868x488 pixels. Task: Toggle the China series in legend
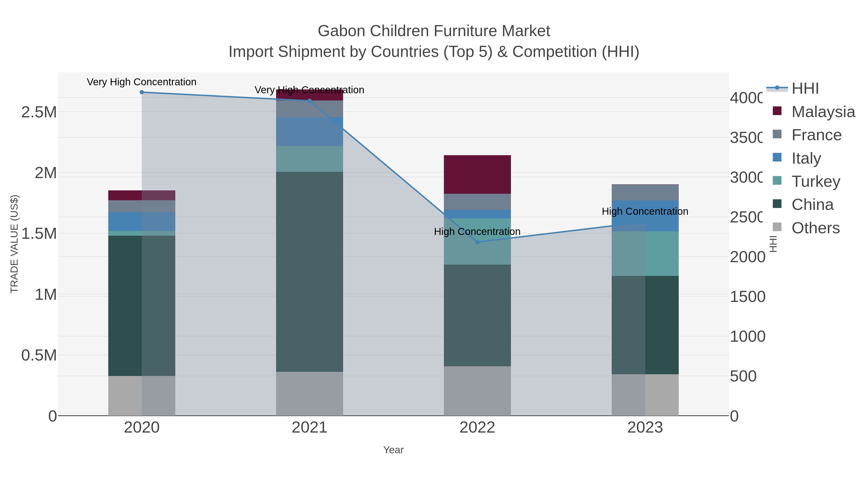(x=803, y=204)
